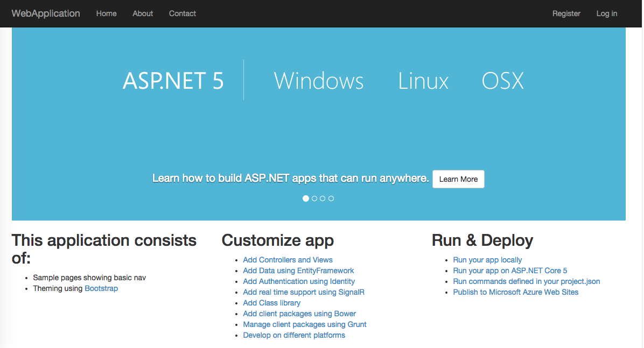644x348 pixels.
Task: Click Add Data using EntityFramework
Action: [298, 271]
